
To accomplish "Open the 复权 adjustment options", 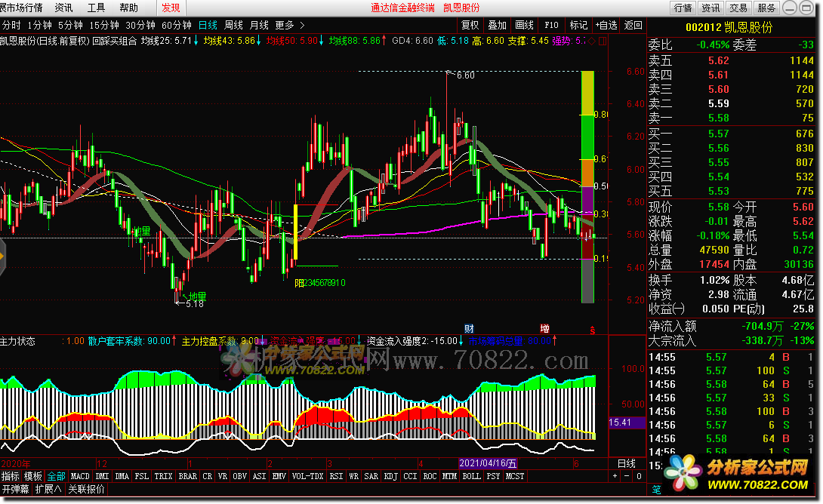I will (x=470, y=25).
